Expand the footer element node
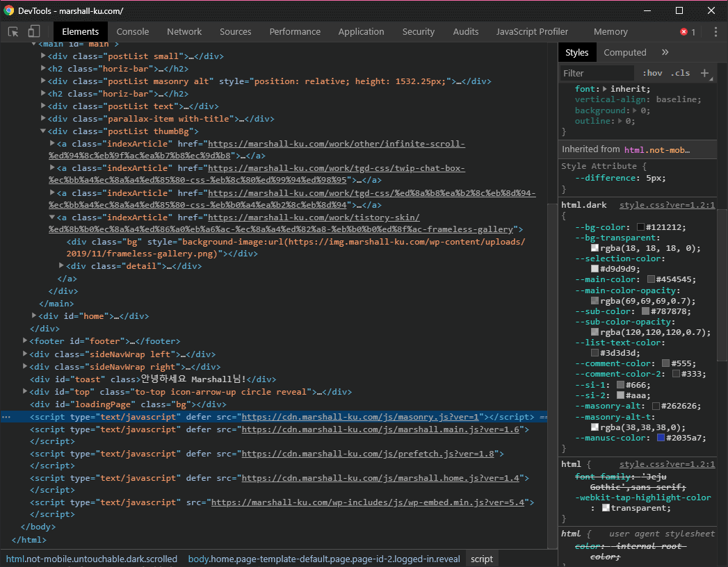Viewport: 728px width, 567px height. click(25, 341)
